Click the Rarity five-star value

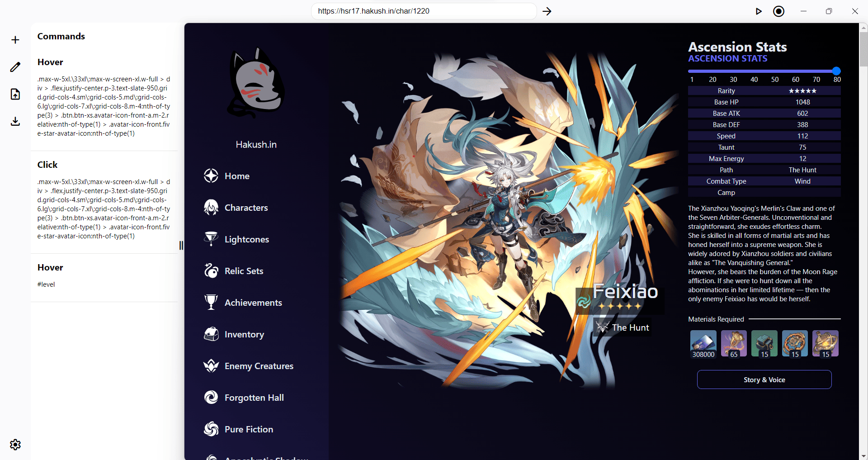click(803, 91)
